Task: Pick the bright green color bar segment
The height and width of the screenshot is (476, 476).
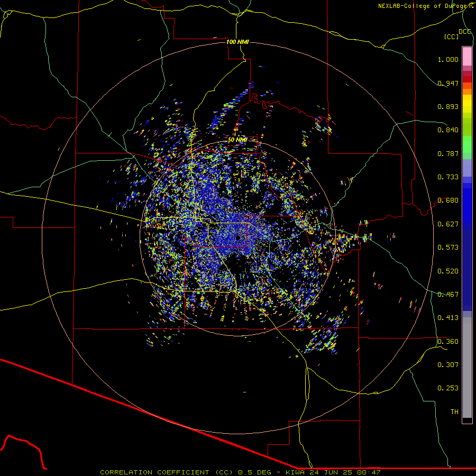Action: (x=467, y=144)
